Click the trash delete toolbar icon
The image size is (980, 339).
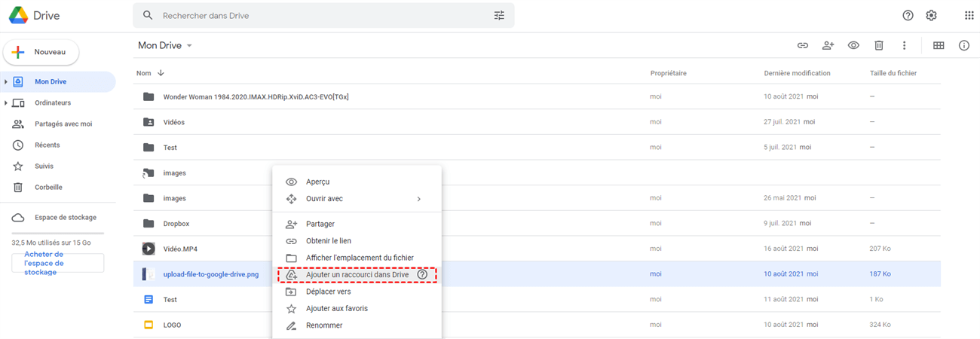click(878, 45)
